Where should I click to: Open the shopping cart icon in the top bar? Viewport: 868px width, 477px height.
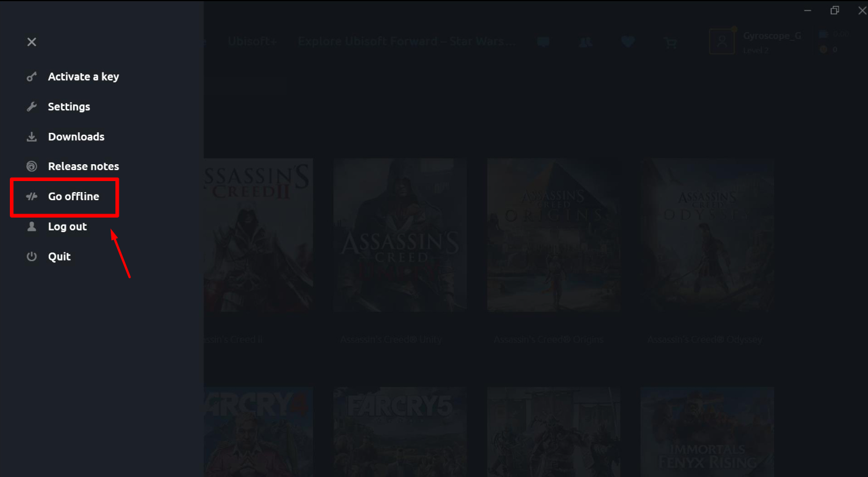pyautogui.click(x=670, y=42)
